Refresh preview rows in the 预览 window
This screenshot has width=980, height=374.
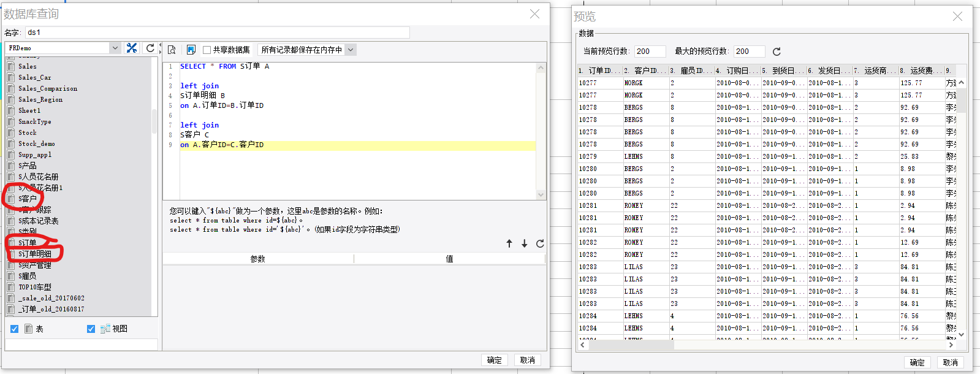click(777, 52)
